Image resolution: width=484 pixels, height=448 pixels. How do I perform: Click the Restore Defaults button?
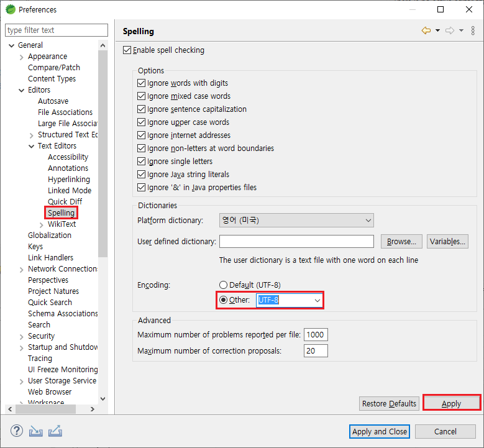coord(389,403)
